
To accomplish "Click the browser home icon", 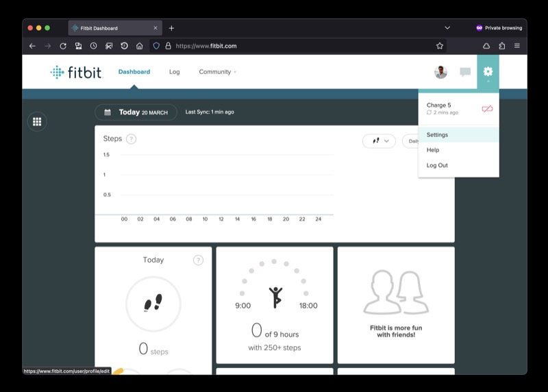I will click(x=140, y=46).
